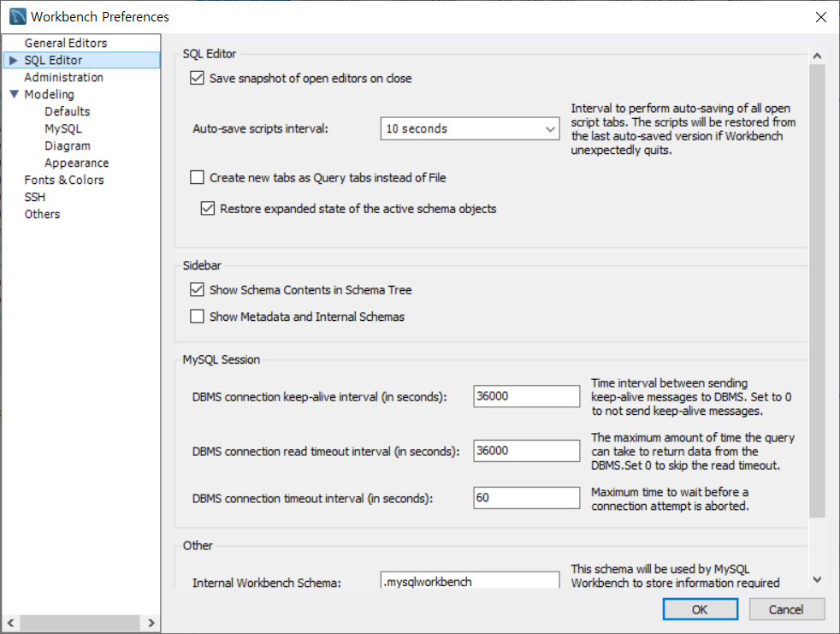
Task: Click the vertical scrollbar thumb
Action: [x=817, y=291]
